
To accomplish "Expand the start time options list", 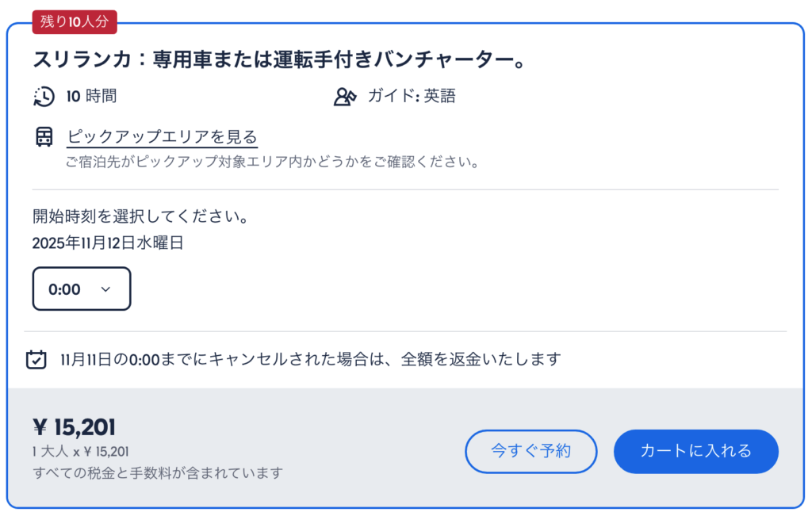I will pyautogui.click(x=81, y=289).
